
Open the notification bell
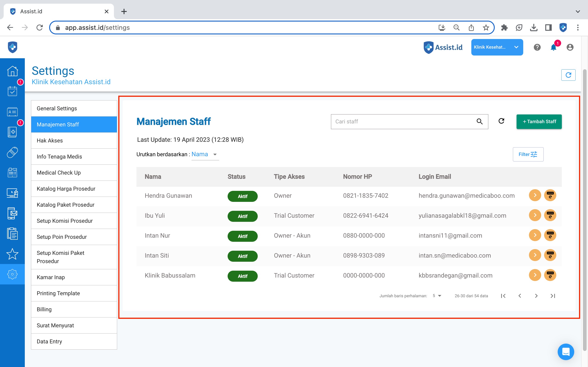554,47
